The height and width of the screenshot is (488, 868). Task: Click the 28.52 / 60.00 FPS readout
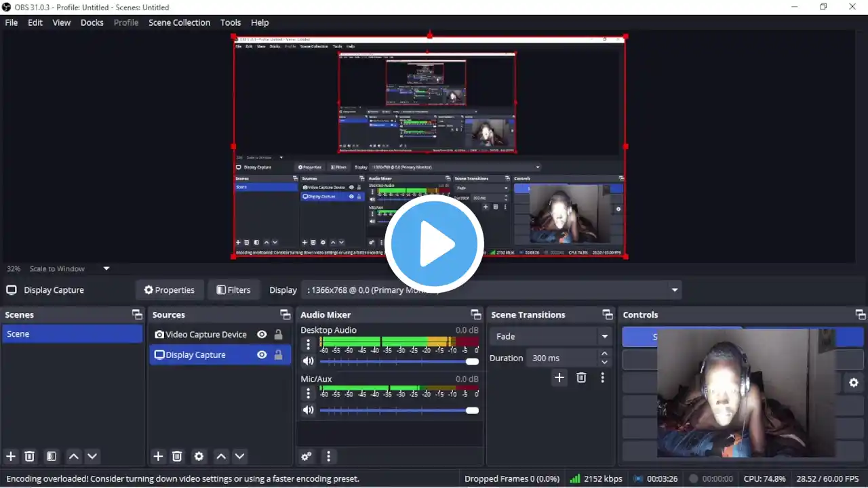(827, 479)
